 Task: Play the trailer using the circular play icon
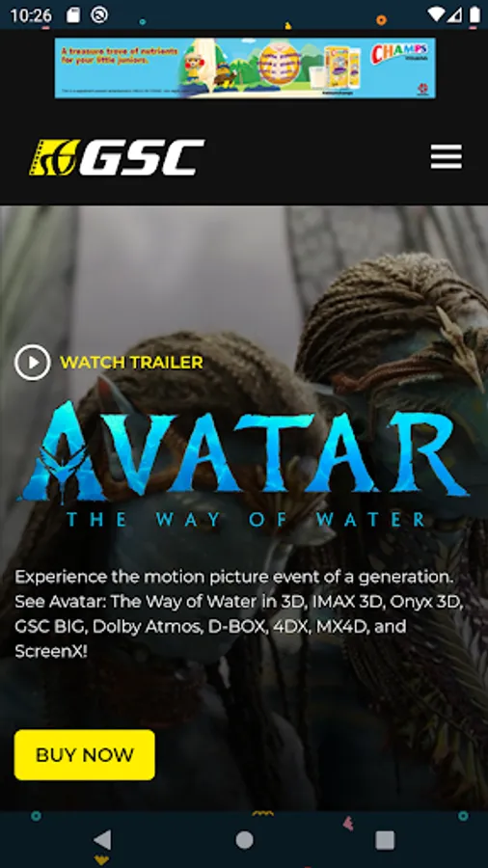pos(32,363)
